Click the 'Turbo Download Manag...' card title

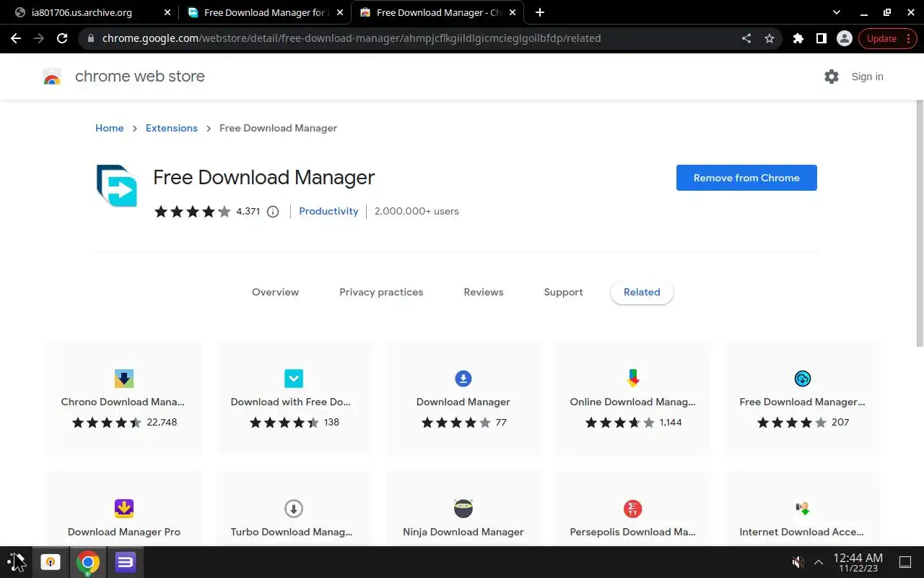tap(292, 532)
